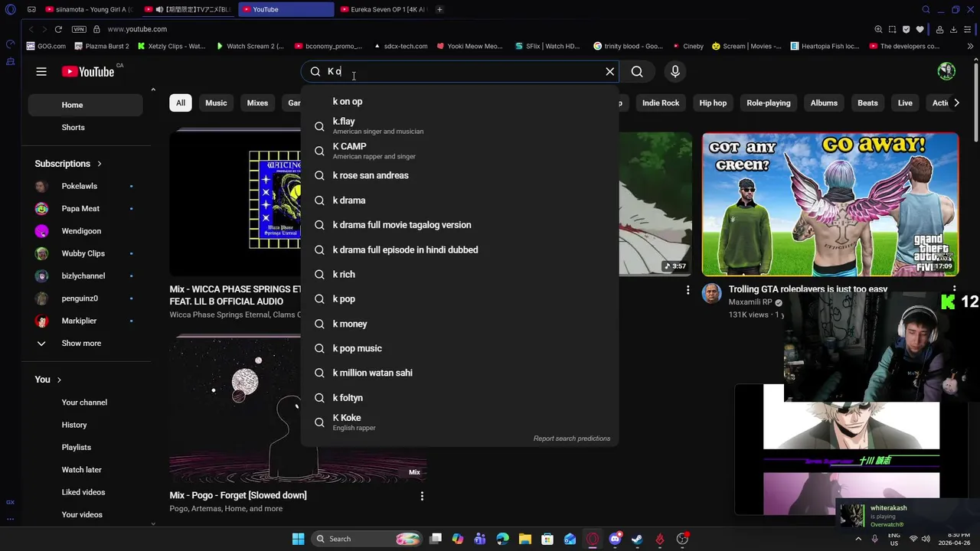Start voice search with microphone
The image size is (980, 551).
point(675,71)
